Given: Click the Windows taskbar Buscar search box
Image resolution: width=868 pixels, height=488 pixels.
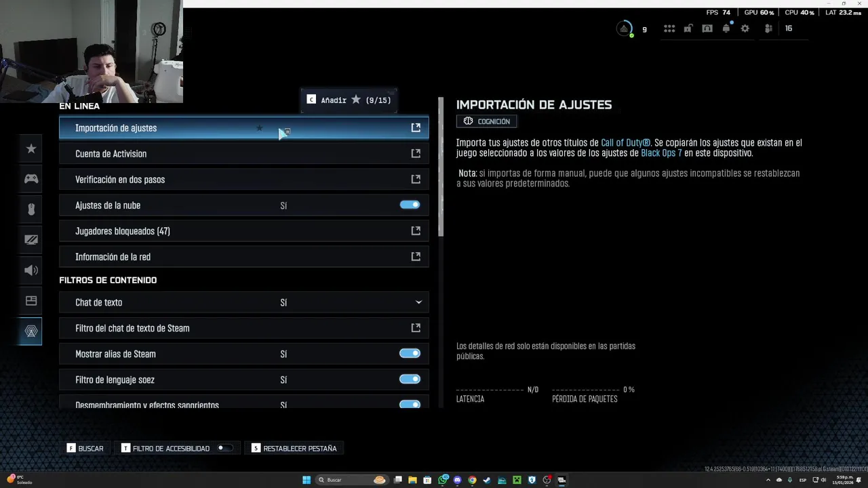Looking at the screenshot, I should (353, 480).
